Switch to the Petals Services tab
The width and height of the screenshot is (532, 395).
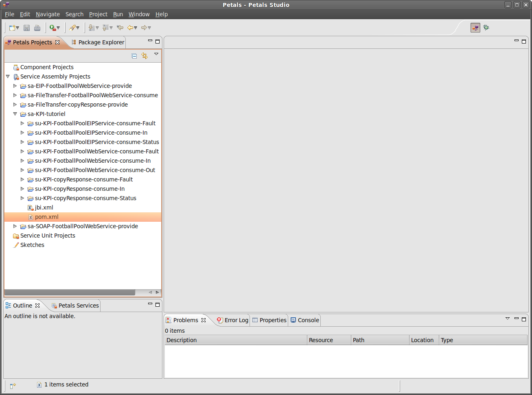[75, 306]
